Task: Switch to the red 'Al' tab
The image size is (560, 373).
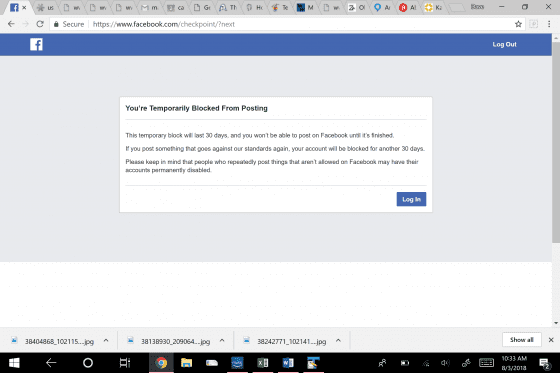Action: tap(408, 8)
